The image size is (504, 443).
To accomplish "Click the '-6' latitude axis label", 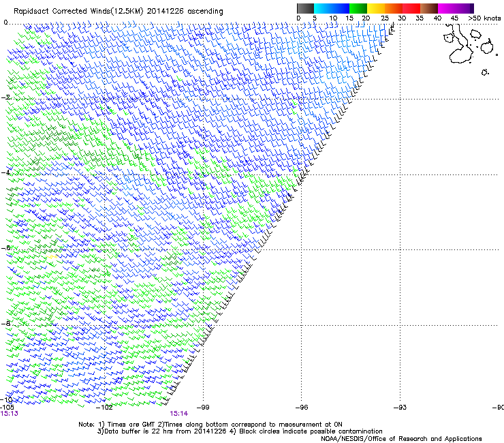I will pyautogui.click(x=5, y=247).
